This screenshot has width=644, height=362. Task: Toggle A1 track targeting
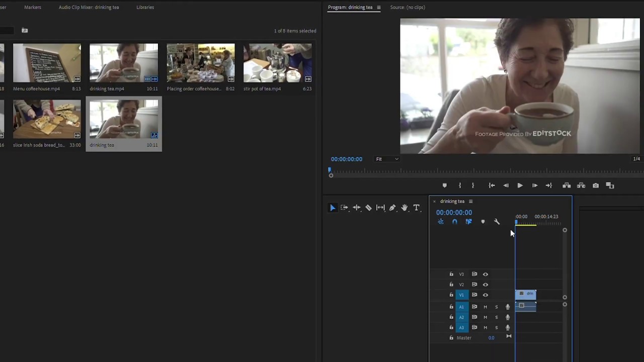point(461,307)
